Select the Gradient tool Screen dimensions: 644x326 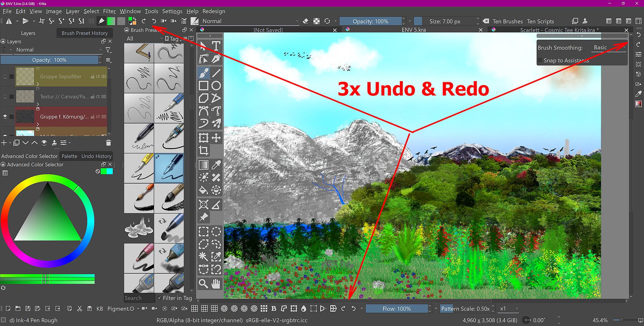(203, 165)
